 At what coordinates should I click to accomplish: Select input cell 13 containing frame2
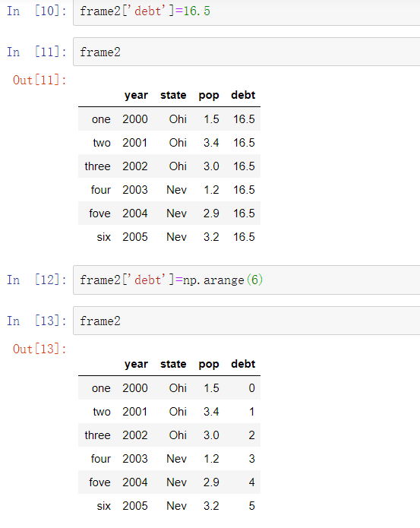point(246,321)
